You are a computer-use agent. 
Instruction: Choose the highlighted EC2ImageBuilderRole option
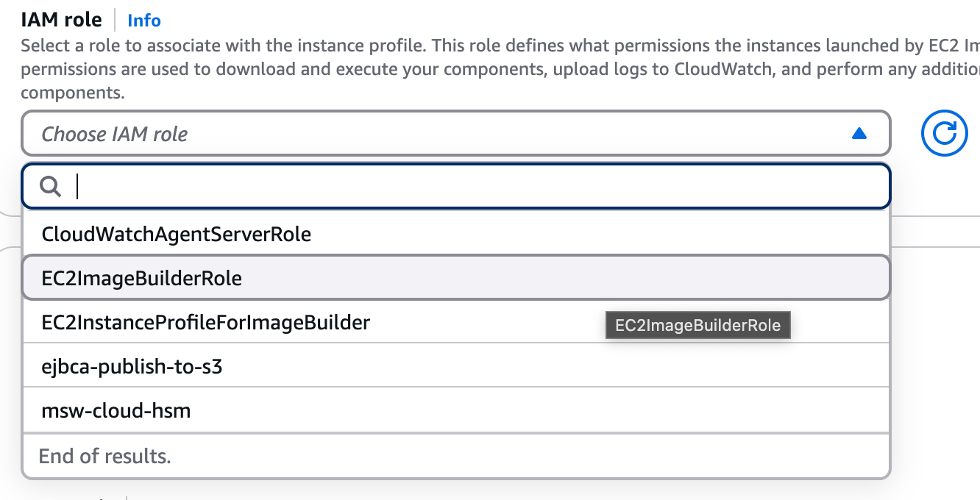click(142, 279)
